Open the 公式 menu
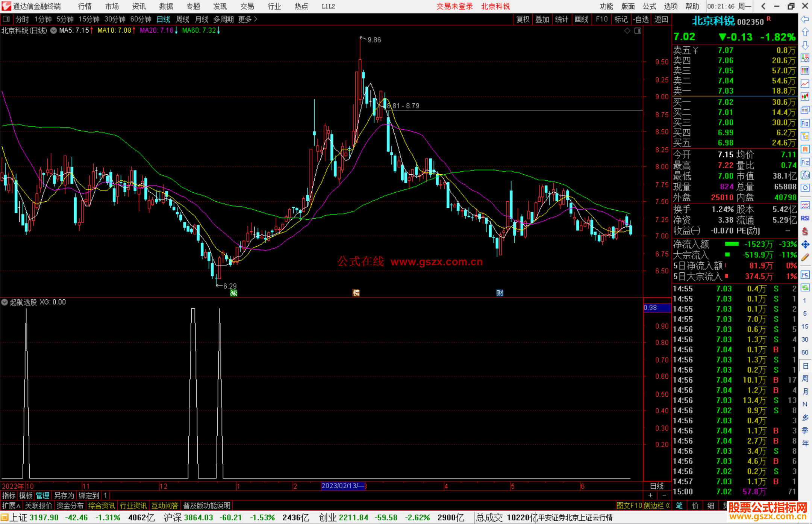The height and width of the screenshot is (524, 812). point(649,6)
